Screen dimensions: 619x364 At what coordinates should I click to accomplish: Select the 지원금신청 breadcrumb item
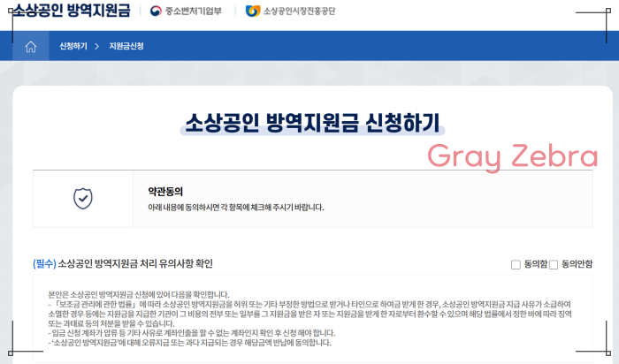pos(126,46)
